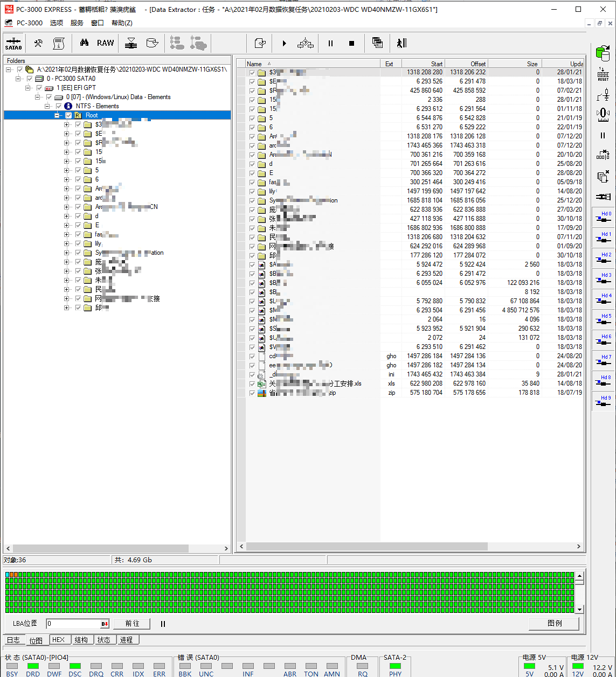Click the 前往 go button
Viewport: 616px width, 677px height.
pyautogui.click(x=132, y=623)
